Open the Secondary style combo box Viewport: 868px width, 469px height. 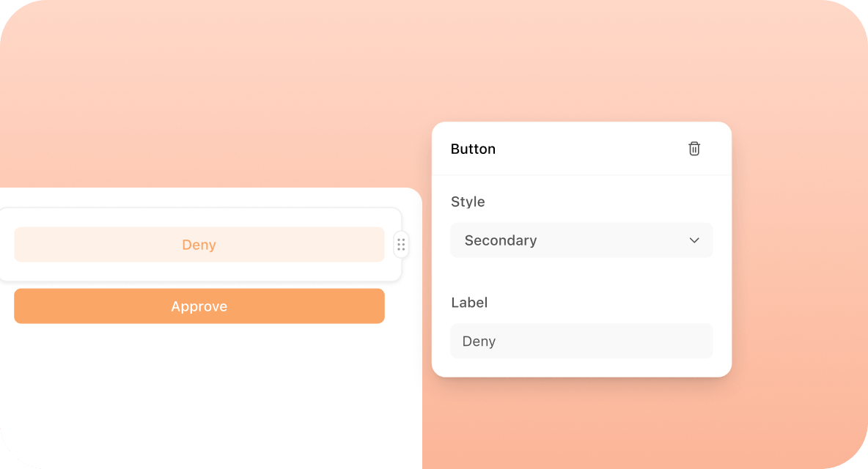click(581, 240)
